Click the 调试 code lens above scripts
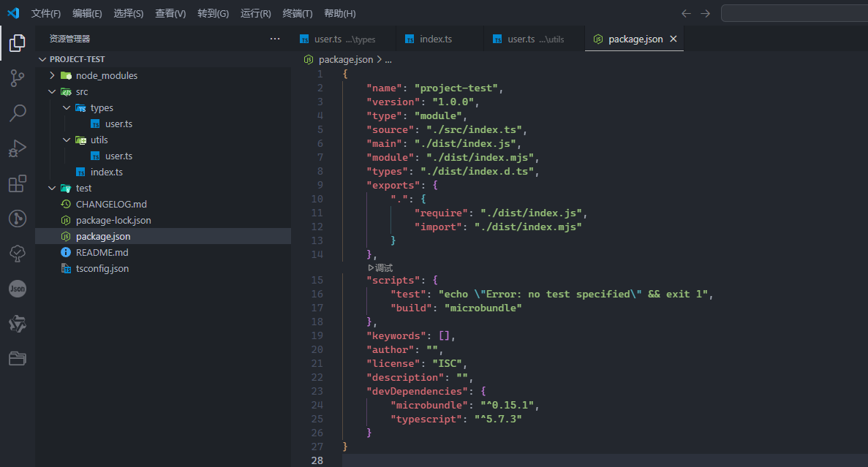This screenshot has height=467, width=868. [380, 267]
